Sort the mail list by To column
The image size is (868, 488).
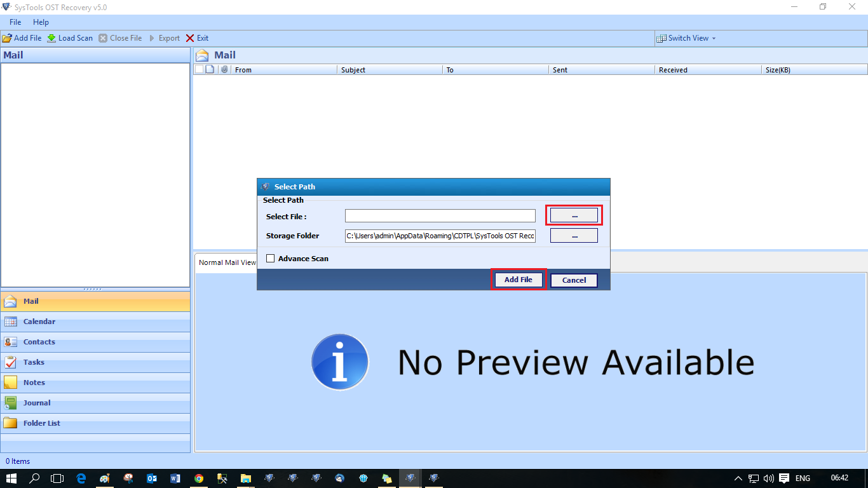496,70
